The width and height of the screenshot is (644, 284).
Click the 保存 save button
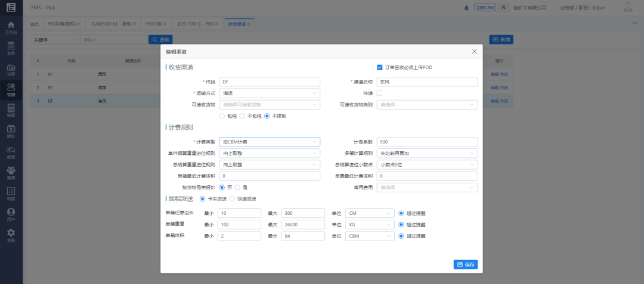click(x=466, y=265)
